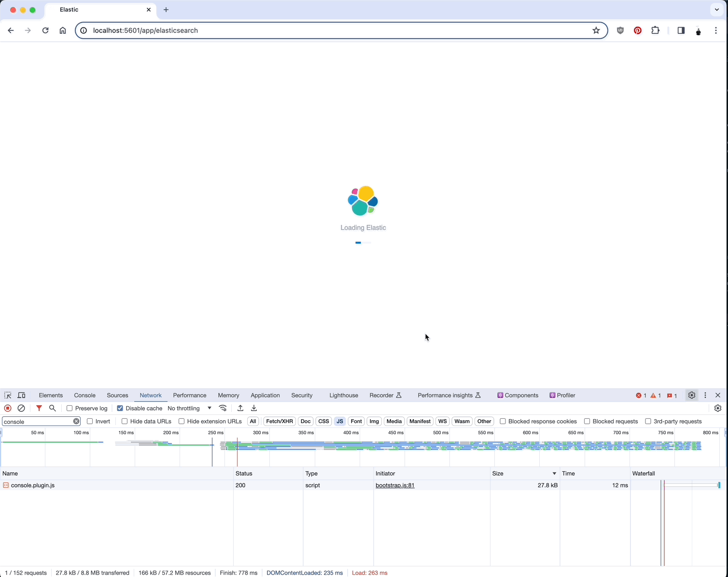The image size is (728, 577).
Task: Uncheck Disable cache
Action: [120, 408]
